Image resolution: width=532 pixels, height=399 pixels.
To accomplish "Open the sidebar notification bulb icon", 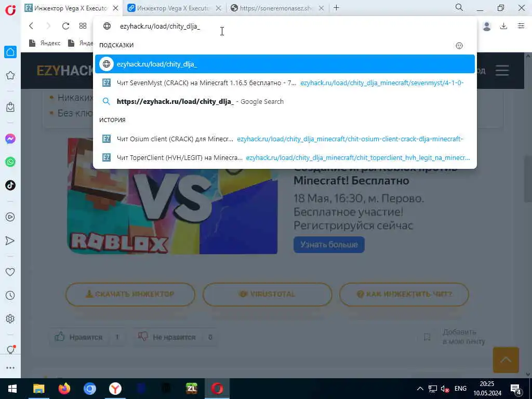I will [x=10, y=350].
